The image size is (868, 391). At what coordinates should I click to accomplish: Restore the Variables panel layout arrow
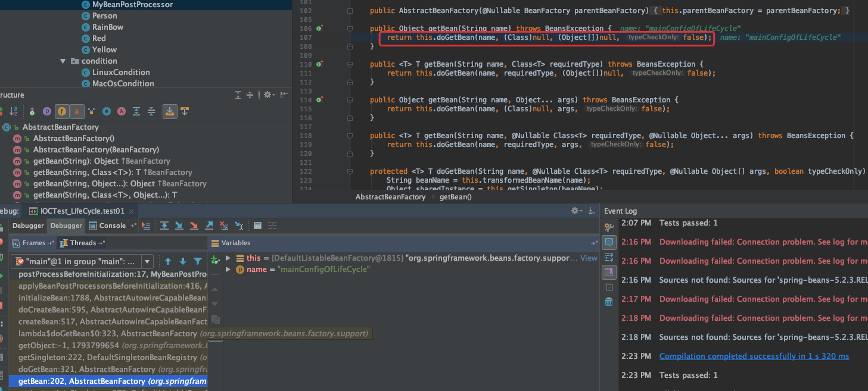click(x=594, y=243)
